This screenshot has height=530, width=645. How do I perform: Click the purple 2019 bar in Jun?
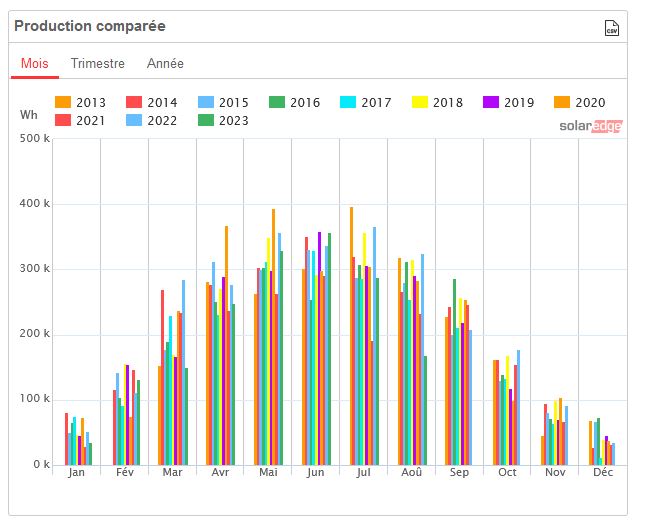pyautogui.click(x=320, y=349)
